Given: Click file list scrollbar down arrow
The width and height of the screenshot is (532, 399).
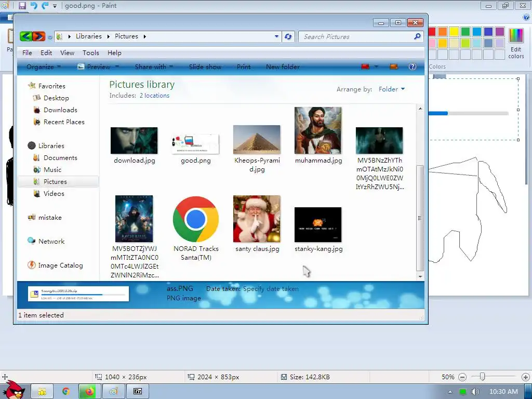Looking at the screenshot, I should pos(420,276).
